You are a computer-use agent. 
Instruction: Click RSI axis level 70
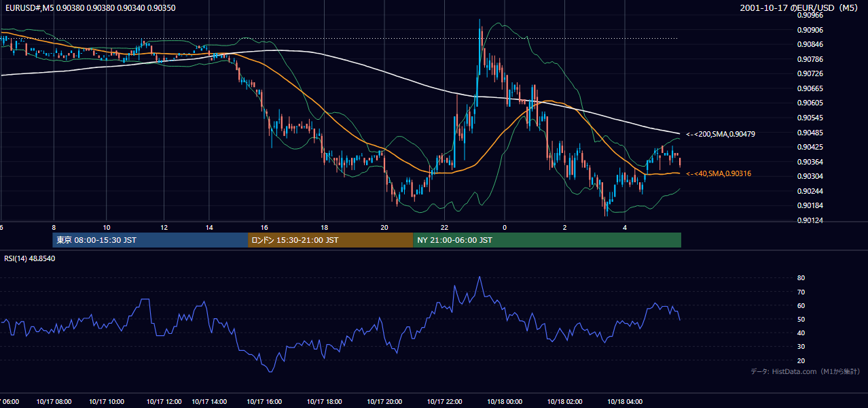(801, 292)
